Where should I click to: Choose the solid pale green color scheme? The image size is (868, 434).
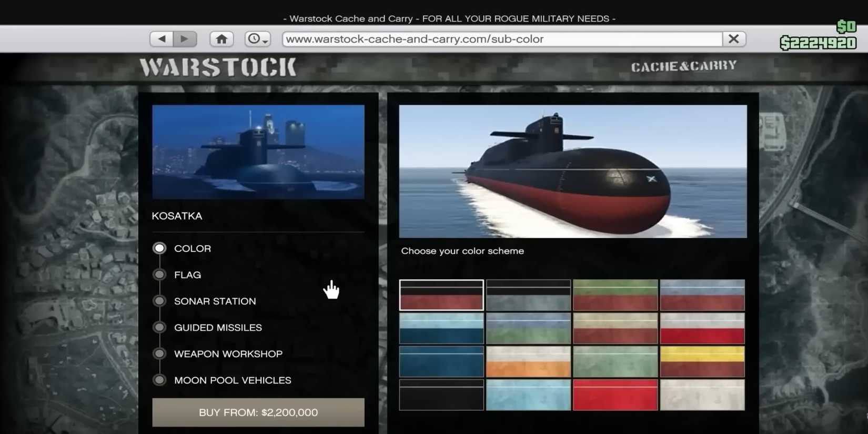615,361
